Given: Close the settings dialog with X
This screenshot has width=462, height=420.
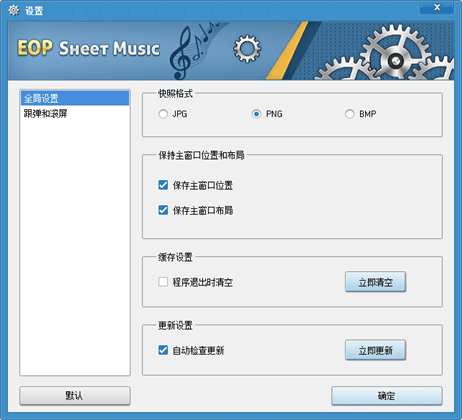Looking at the screenshot, I should point(437,7).
